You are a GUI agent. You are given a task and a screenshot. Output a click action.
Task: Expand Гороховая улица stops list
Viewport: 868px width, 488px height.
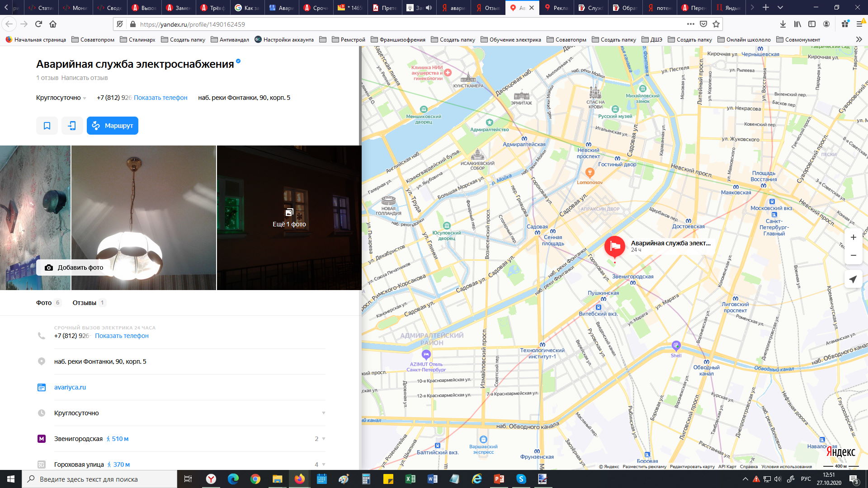pos(323,465)
